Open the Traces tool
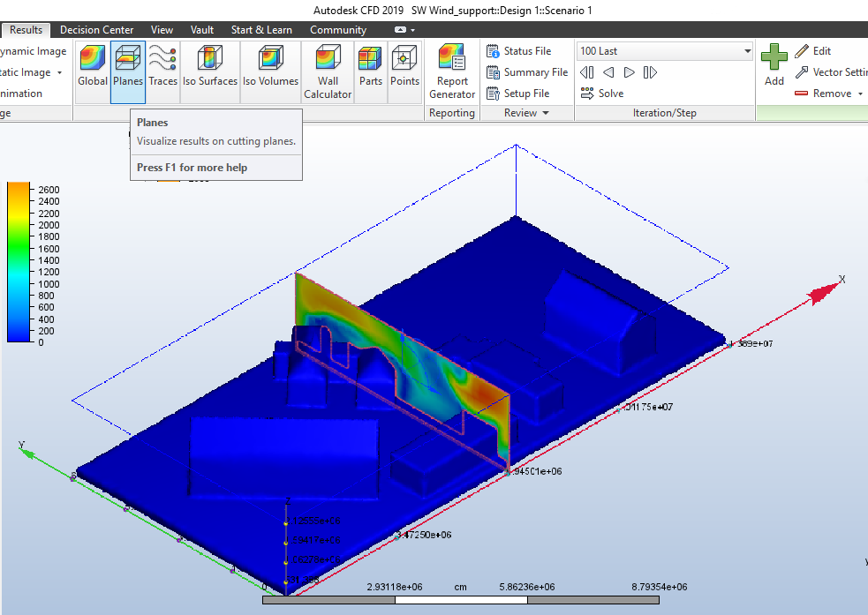This screenshot has width=868, height=615. pyautogui.click(x=162, y=66)
